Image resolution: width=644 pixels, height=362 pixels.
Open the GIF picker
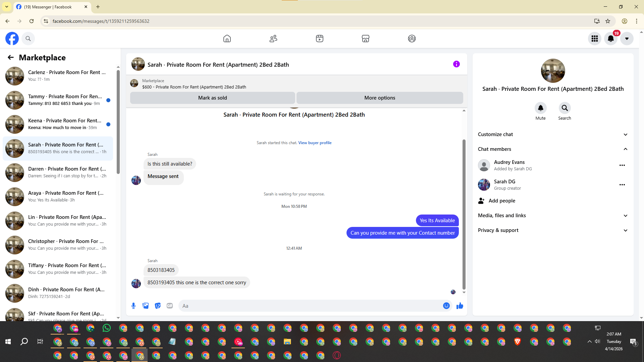(x=170, y=306)
